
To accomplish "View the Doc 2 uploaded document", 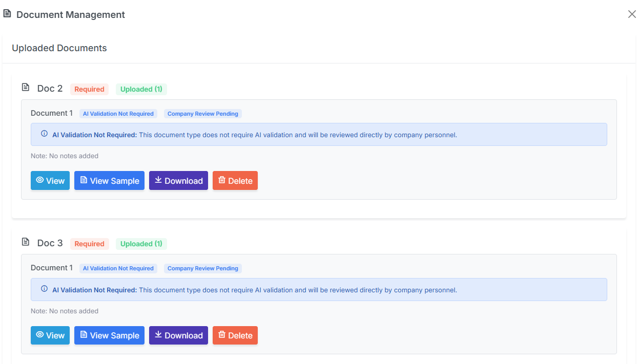I will (50, 181).
